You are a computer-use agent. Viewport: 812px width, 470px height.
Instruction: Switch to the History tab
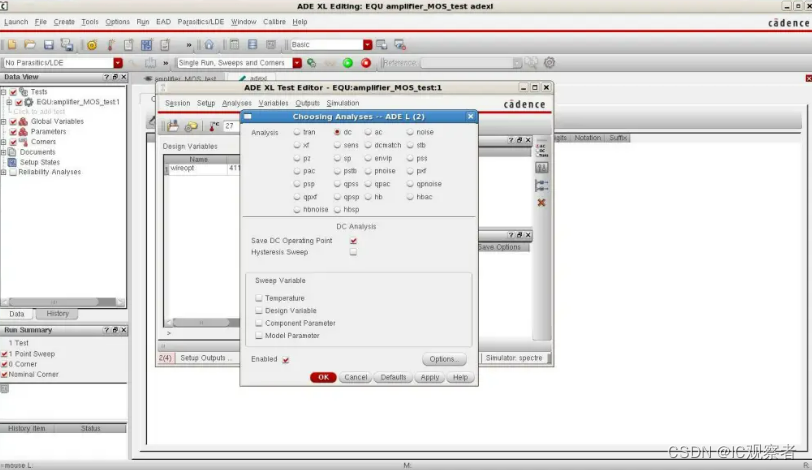click(x=57, y=314)
